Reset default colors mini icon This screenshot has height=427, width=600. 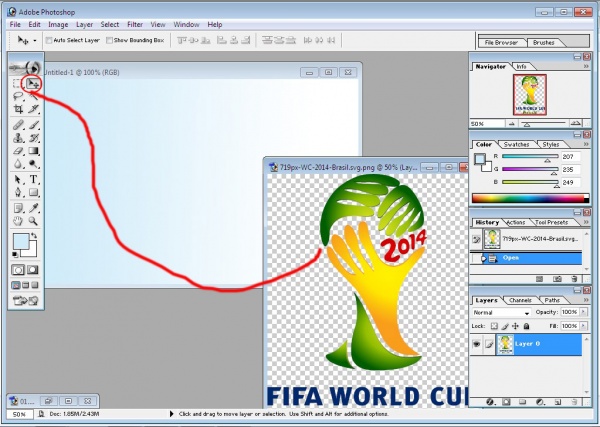(x=15, y=254)
